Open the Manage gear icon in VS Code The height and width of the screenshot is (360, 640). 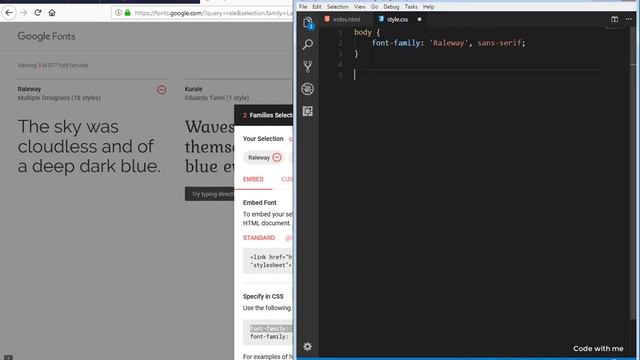[308, 347]
